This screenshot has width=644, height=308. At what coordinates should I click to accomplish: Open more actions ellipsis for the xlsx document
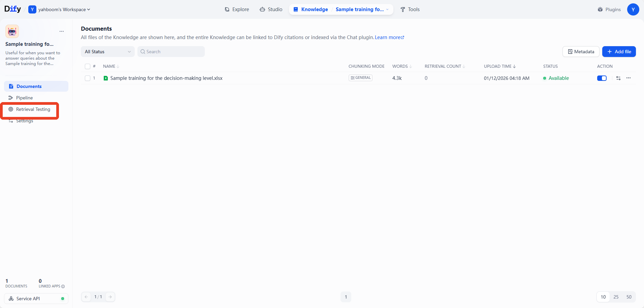point(629,78)
